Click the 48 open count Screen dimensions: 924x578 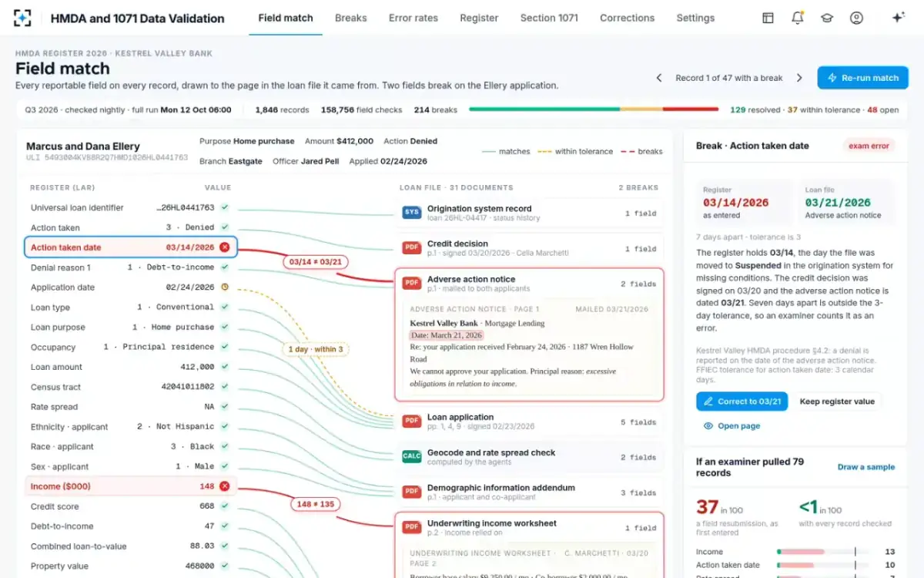click(x=883, y=109)
